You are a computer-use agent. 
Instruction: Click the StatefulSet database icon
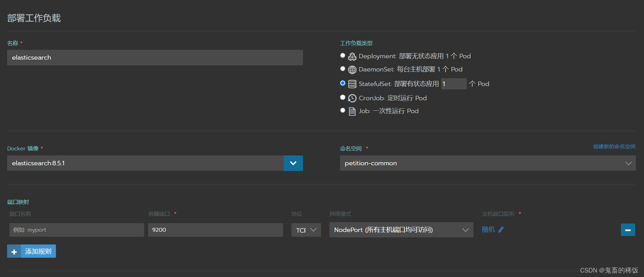tap(352, 84)
